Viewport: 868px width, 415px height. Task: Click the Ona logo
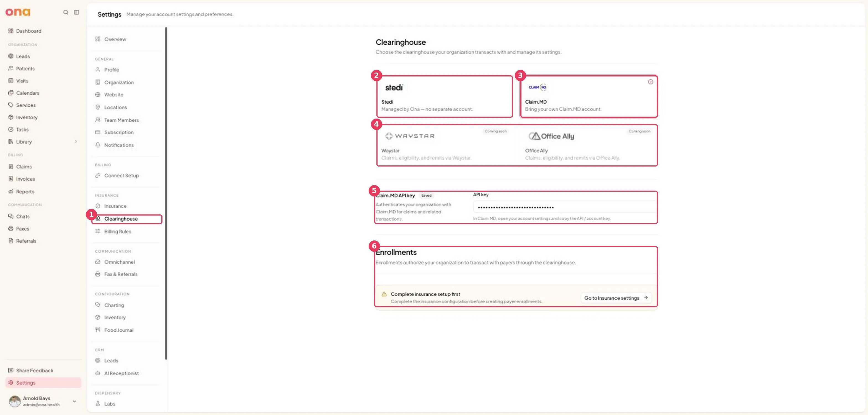point(17,12)
